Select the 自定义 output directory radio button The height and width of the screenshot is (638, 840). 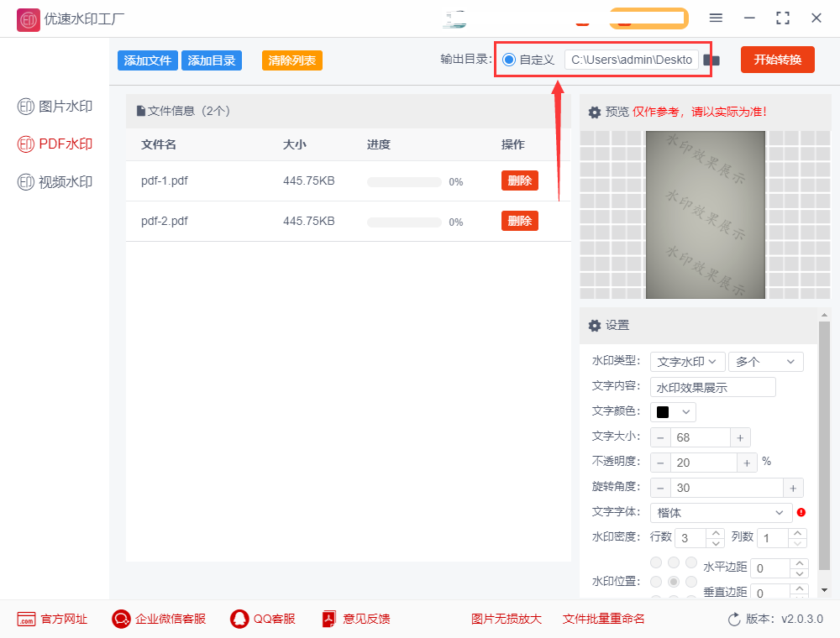click(509, 60)
